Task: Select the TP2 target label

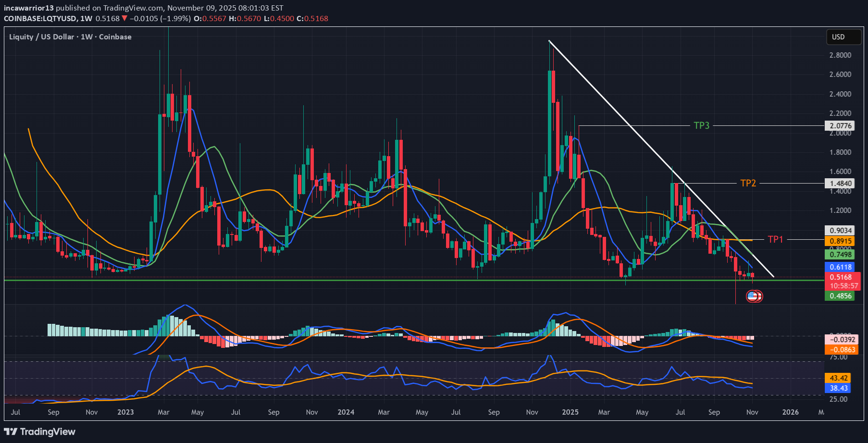Action: pyautogui.click(x=748, y=183)
